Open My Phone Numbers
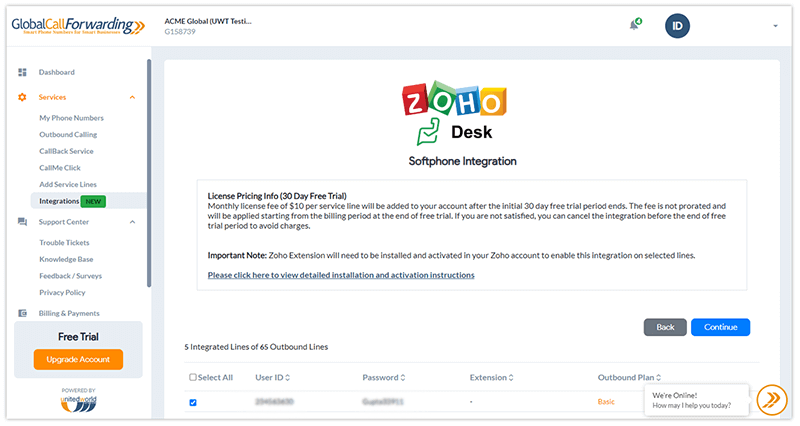 tap(71, 118)
